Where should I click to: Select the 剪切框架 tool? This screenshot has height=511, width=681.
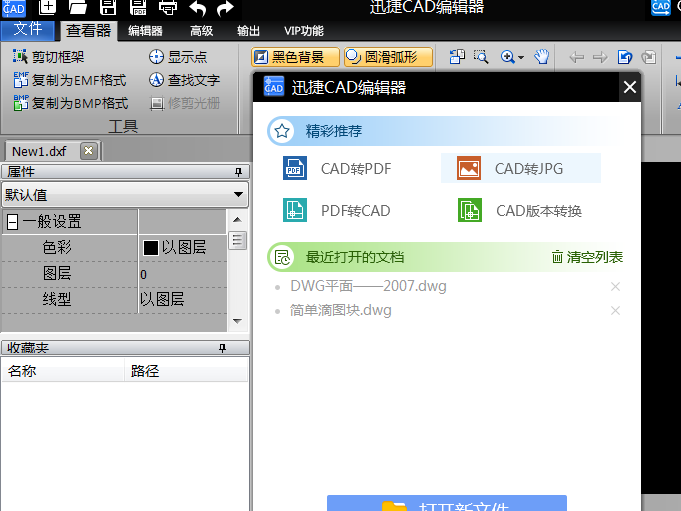pyautogui.click(x=48, y=56)
